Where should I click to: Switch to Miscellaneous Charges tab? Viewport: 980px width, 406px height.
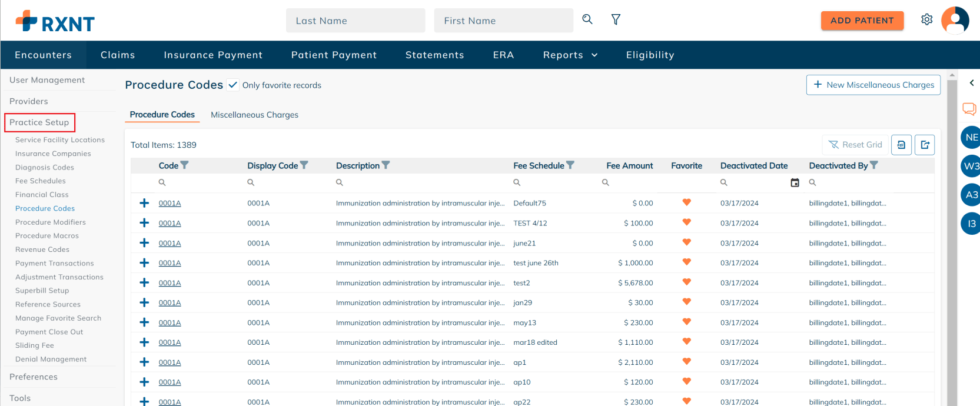[255, 115]
